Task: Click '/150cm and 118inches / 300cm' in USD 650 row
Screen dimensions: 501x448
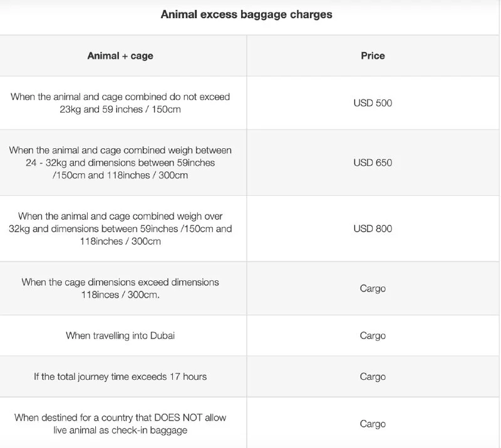Action: pyautogui.click(x=120, y=175)
